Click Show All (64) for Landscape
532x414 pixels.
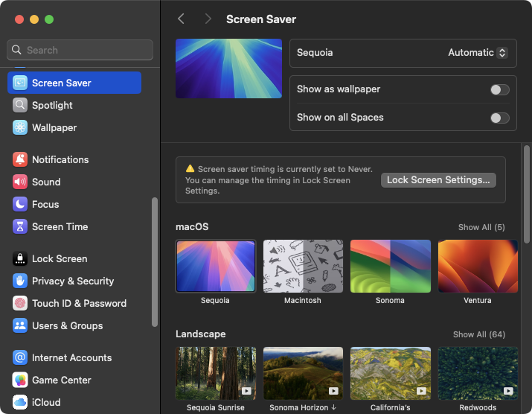pyautogui.click(x=479, y=334)
